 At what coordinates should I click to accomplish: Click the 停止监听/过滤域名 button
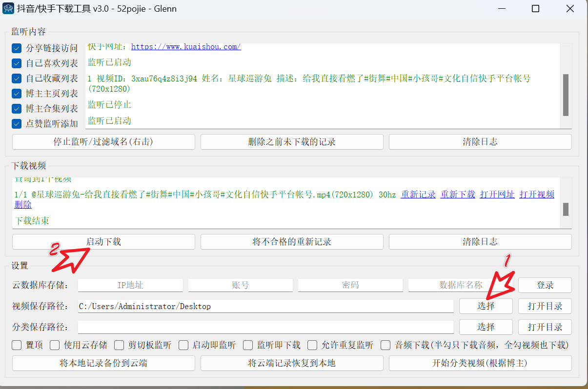point(103,141)
